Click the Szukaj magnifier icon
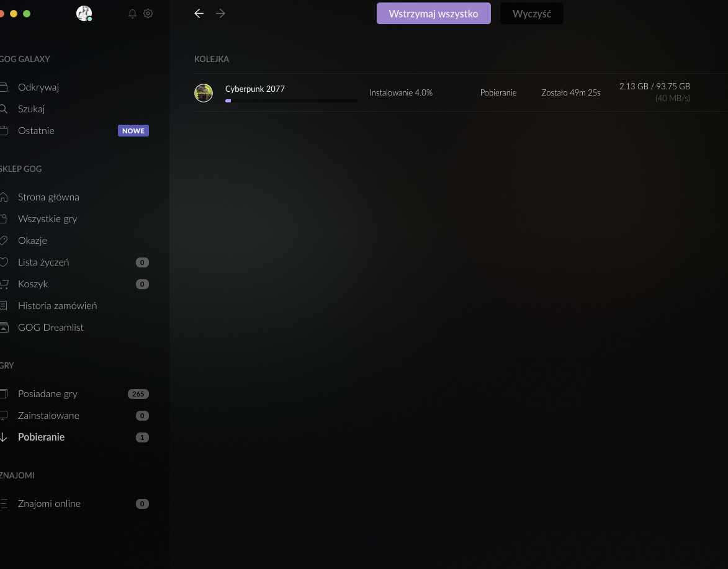 coord(3,109)
